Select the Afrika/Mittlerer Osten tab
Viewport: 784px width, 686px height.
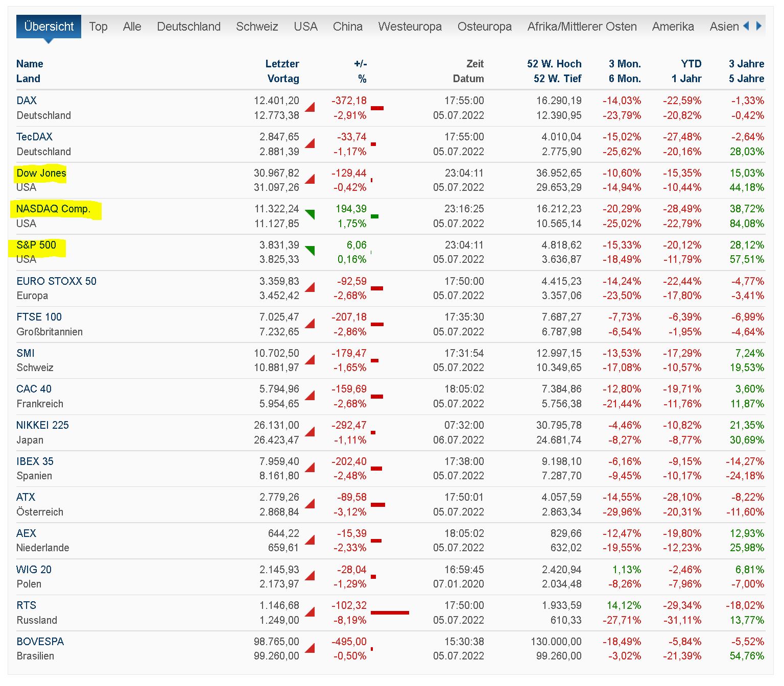[x=582, y=27]
